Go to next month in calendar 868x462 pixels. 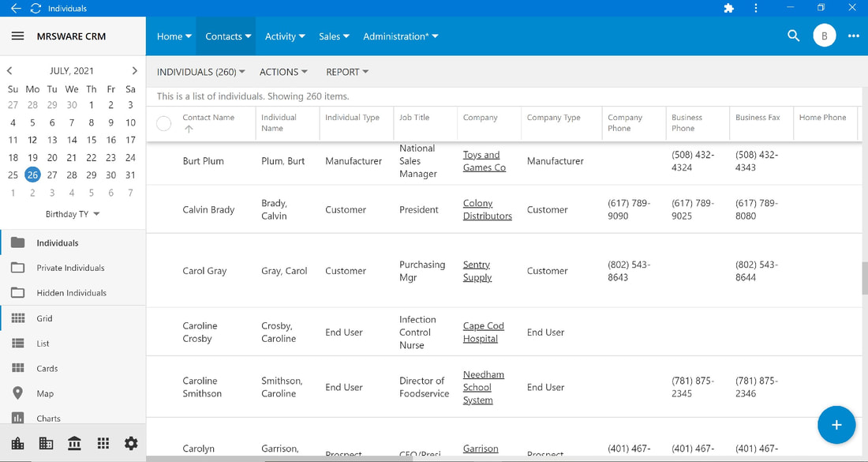[x=134, y=70]
